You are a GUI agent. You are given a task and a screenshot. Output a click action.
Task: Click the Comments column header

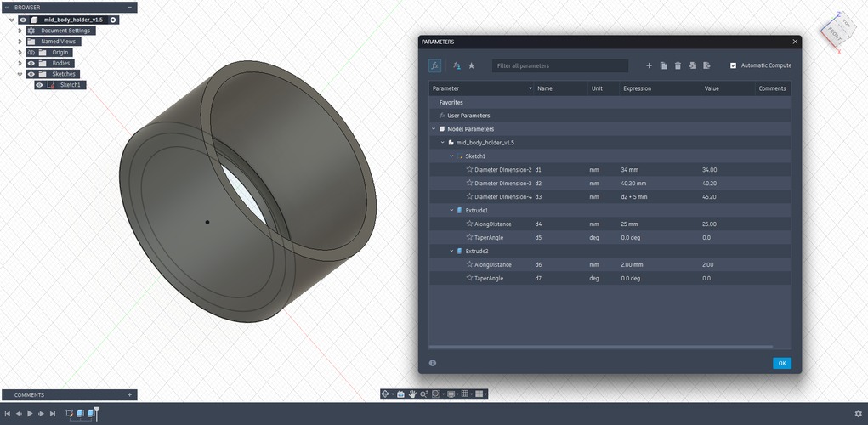click(773, 88)
